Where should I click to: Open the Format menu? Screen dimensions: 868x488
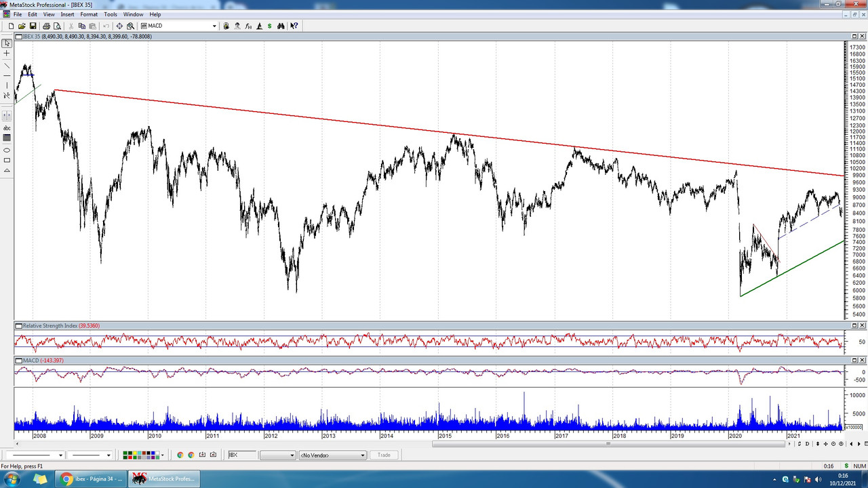pos(89,14)
